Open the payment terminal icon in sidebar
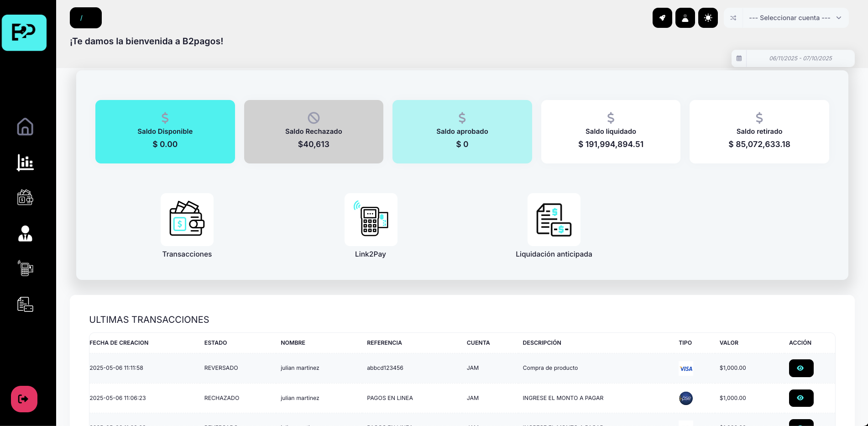Screen dimensions: 868x426 coord(26,268)
